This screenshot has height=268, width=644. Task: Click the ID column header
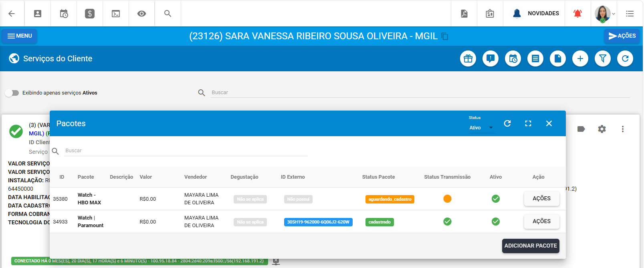[62, 177]
